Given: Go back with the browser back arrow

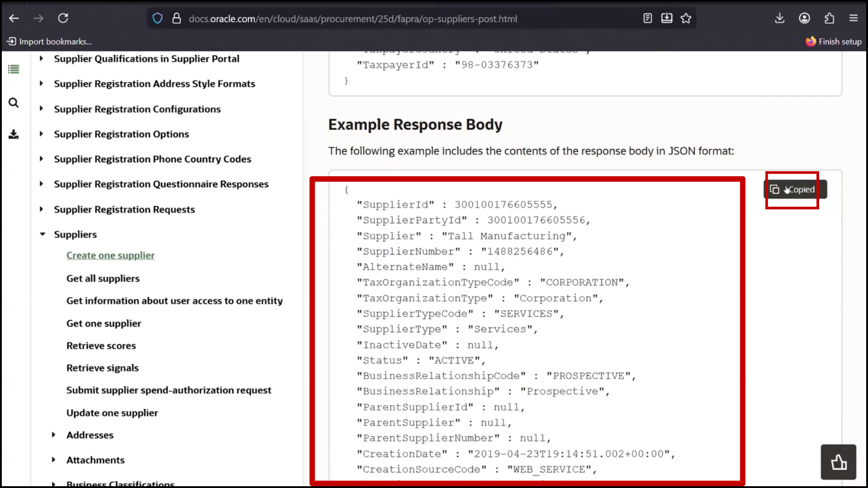Looking at the screenshot, I should tap(14, 19).
